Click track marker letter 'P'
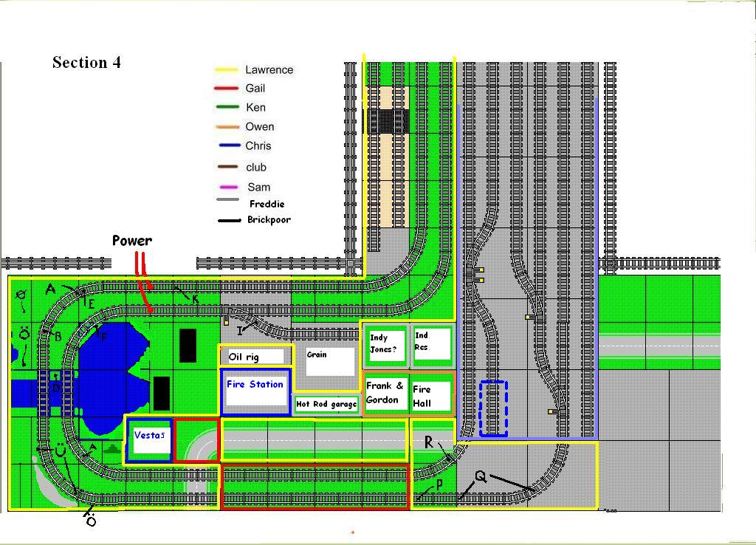 click(x=439, y=484)
